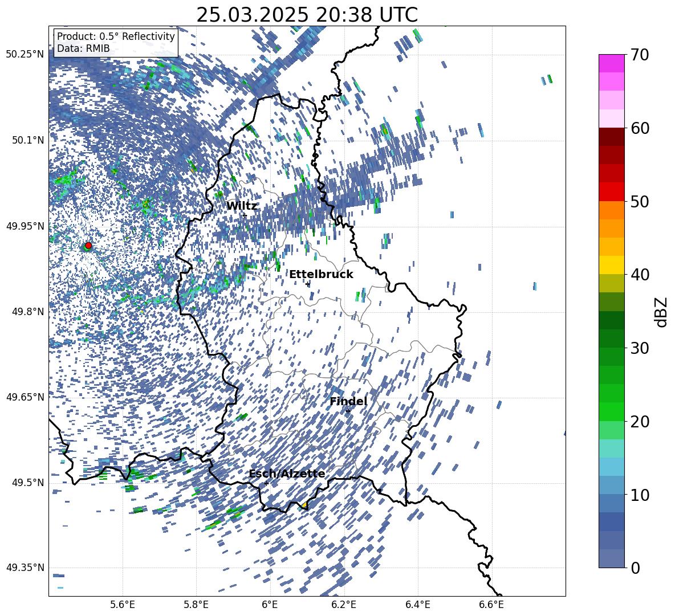Image resolution: width=675 pixels, height=616 pixels.
Task: Click the Product: 0.5° Reflectivity text
Action: 116,36
